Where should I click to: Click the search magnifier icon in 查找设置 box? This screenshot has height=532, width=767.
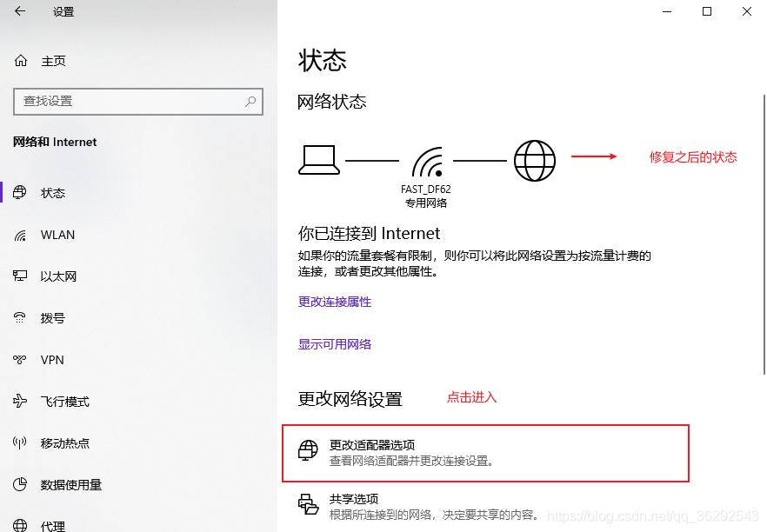point(250,101)
